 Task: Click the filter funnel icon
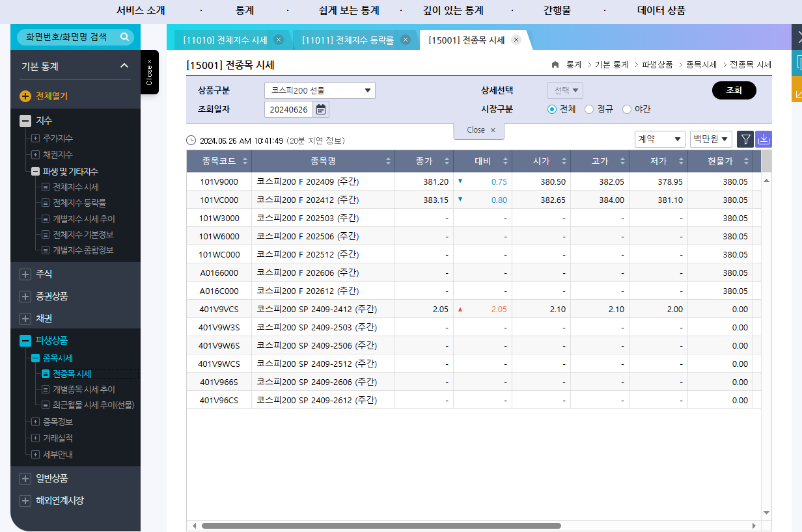click(x=745, y=139)
